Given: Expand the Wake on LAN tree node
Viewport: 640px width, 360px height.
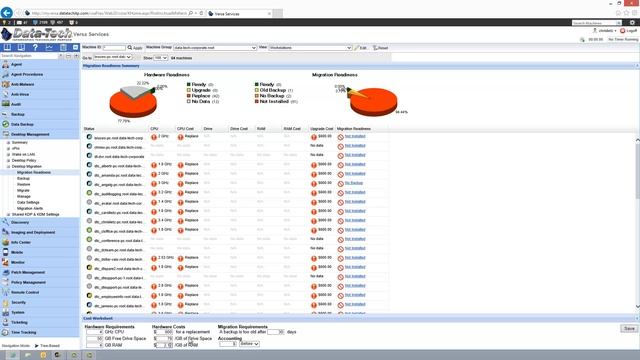Looking at the screenshot, I should pyautogui.click(x=8, y=154).
